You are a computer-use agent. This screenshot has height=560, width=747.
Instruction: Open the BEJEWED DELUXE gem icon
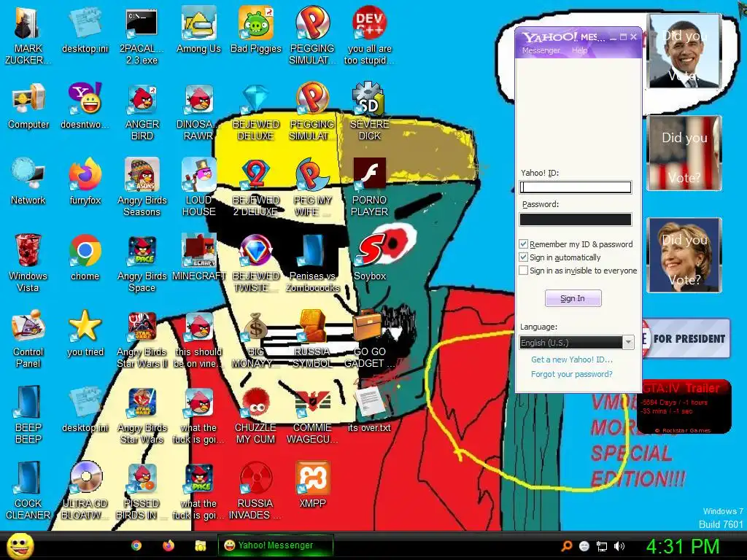point(256,112)
